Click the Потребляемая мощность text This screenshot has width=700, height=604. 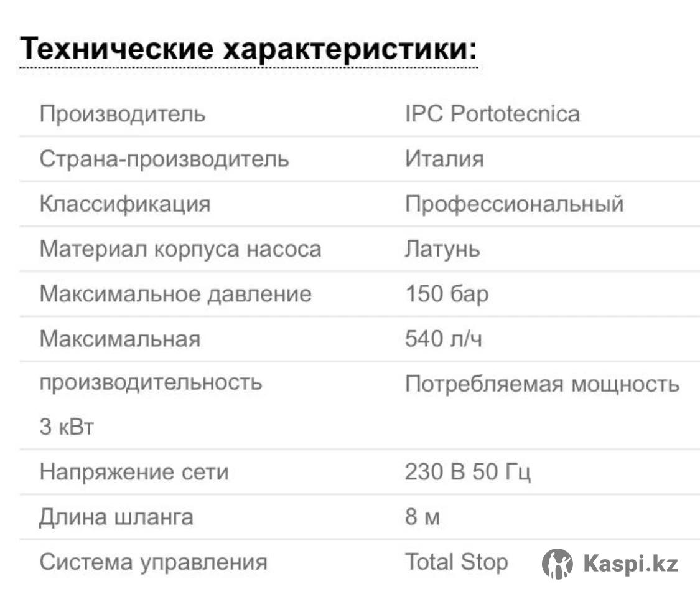click(543, 384)
